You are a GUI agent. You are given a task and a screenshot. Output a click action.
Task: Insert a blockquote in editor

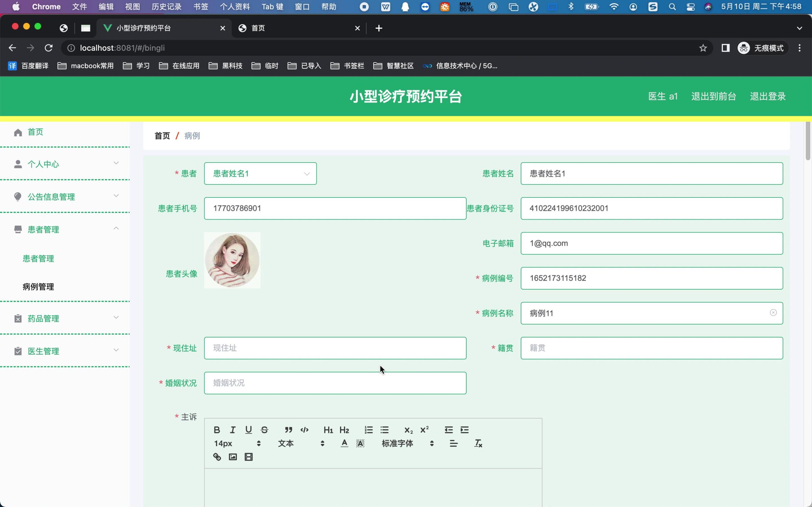[288, 430]
